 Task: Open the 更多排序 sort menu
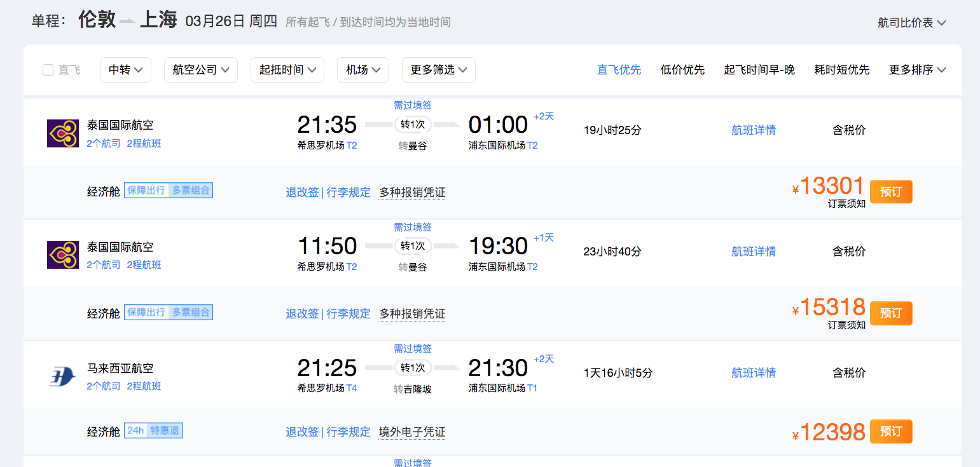(x=917, y=70)
